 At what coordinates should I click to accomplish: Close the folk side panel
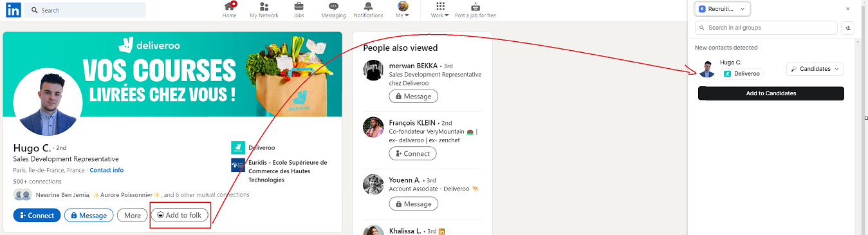click(x=847, y=9)
